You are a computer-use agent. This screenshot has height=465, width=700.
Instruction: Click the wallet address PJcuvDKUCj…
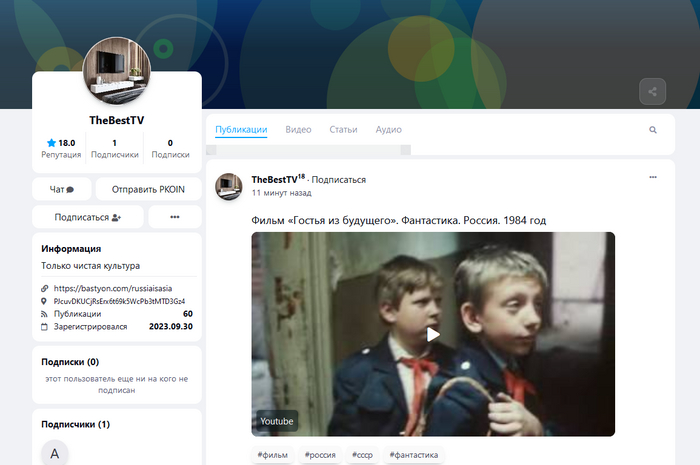click(119, 301)
